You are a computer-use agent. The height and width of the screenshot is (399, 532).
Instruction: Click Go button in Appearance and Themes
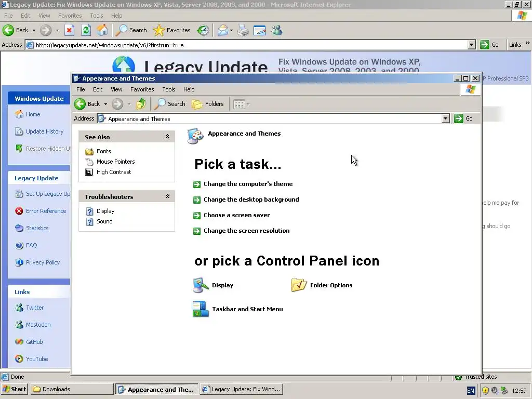(463, 118)
